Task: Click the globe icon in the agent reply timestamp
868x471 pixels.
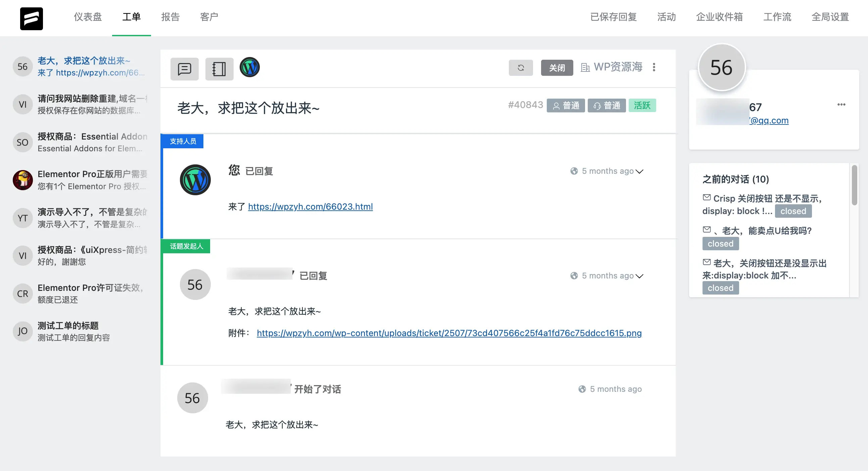Action: (x=574, y=171)
